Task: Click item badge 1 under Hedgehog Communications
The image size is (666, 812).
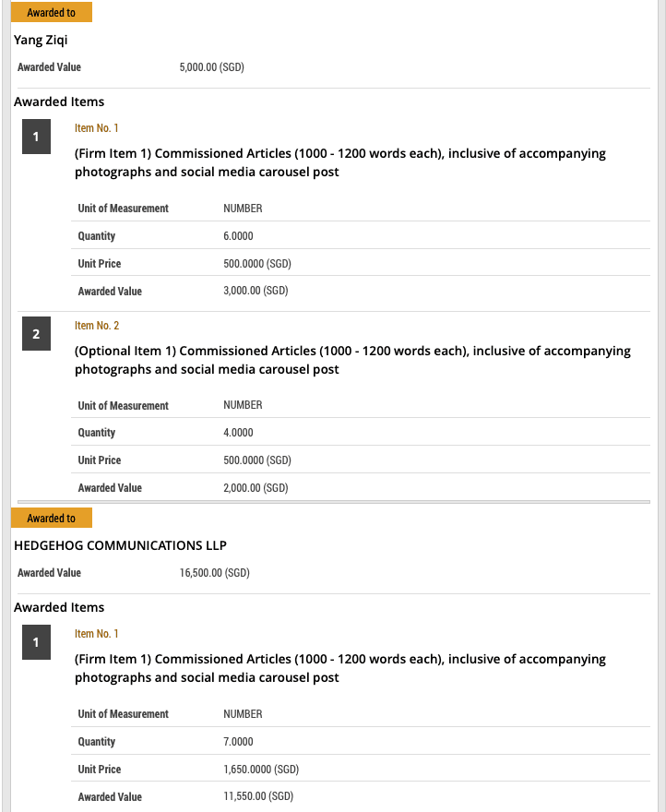Action: (x=36, y=643)
